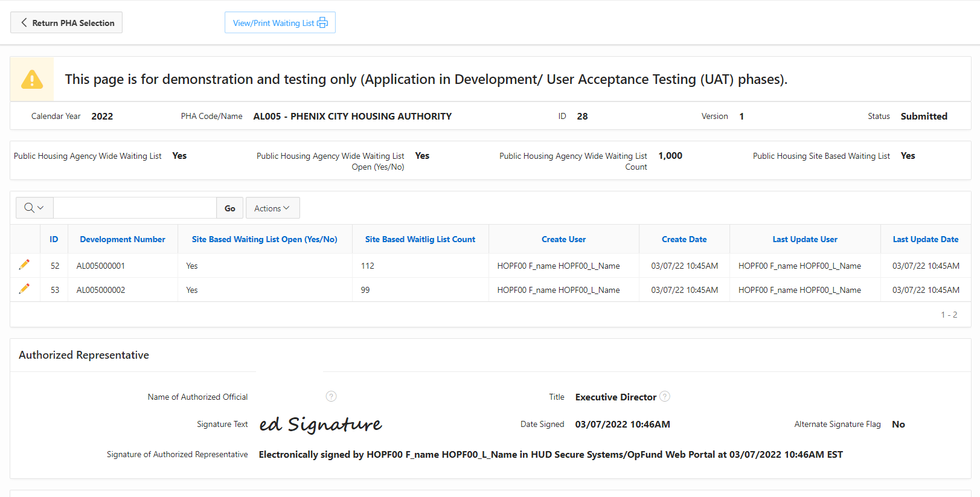Sort by the ID column header
Viewport: 980px width, 497px height.
coord(54,239)
